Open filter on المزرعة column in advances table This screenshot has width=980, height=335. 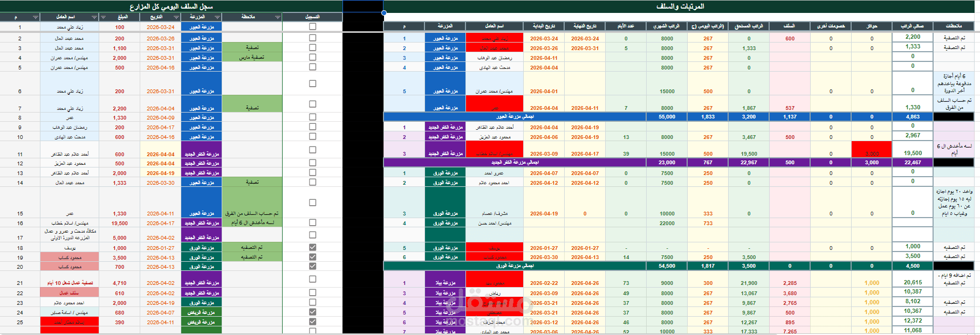(217, 17)
